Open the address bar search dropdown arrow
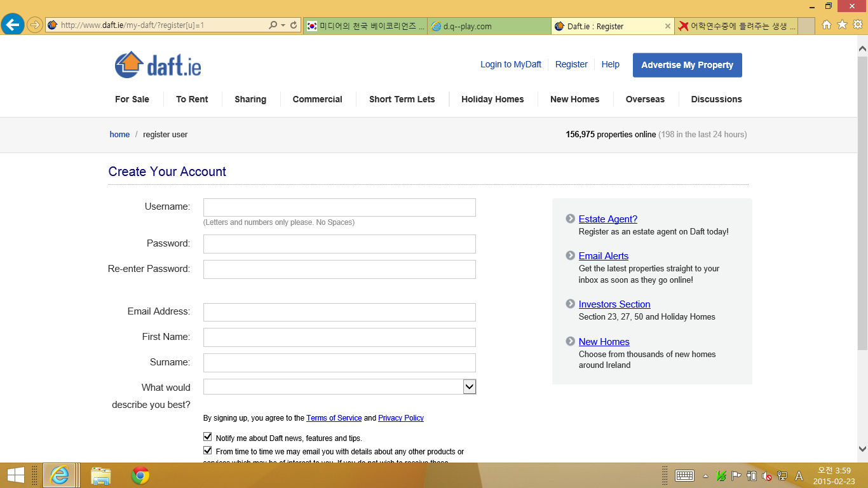The image size is (868, 488). (x=283, y=25)
